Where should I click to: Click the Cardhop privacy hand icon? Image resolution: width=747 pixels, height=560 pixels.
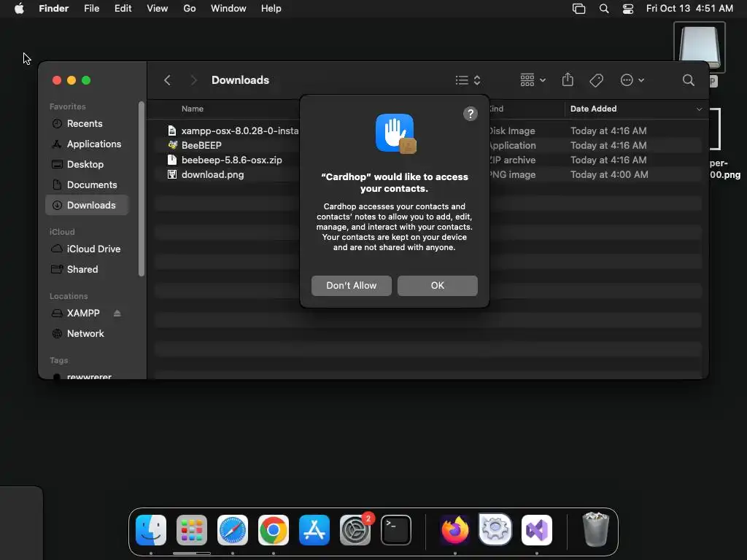point(395,133)
